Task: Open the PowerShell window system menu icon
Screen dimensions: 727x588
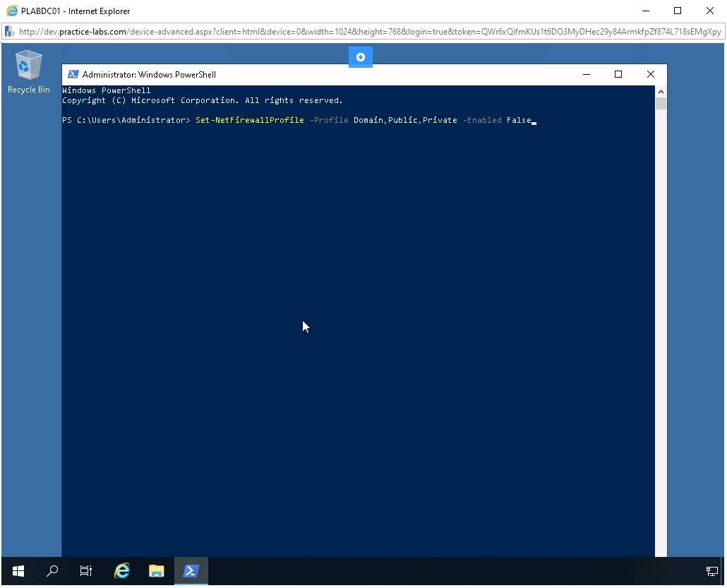Action: point(73,74)
